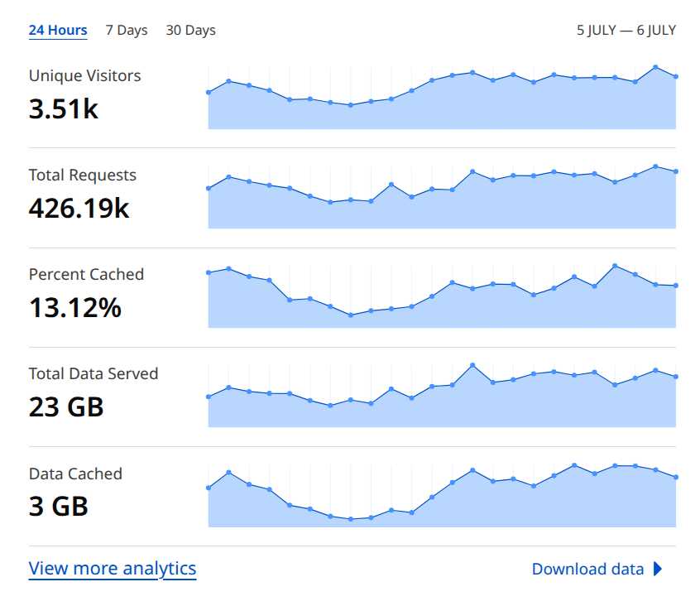This screenshot has width=700, height=606.
Task: Click the 5 JULY — 6 JULY date range
Action: pos(626,31)
